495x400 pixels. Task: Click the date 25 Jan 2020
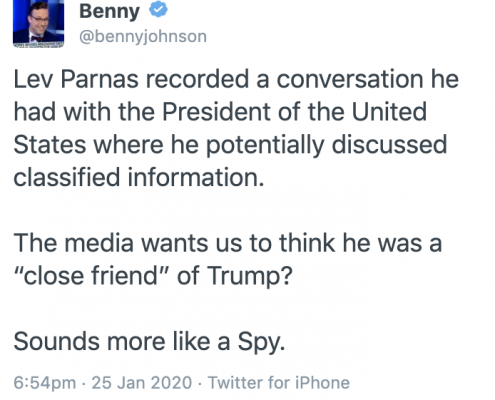(142, 383)
